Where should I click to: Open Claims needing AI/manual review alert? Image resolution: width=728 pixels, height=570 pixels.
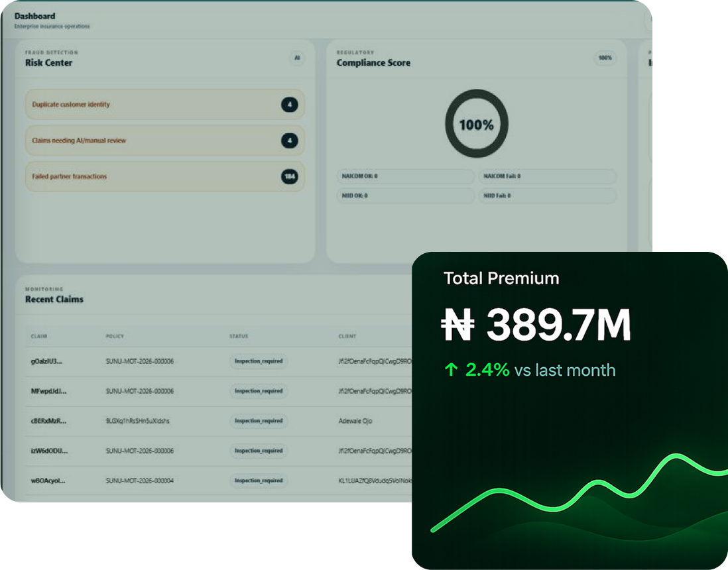point(165,140)
